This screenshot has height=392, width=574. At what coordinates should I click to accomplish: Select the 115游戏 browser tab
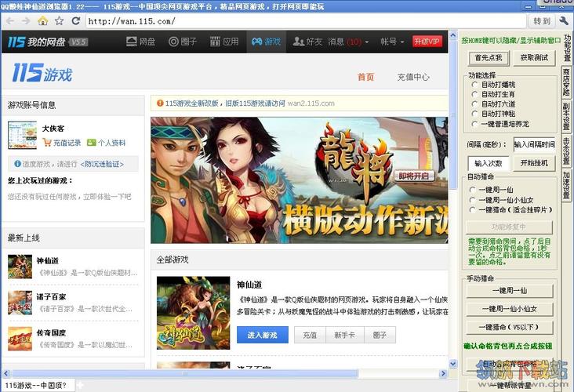(x=37, y=385)
